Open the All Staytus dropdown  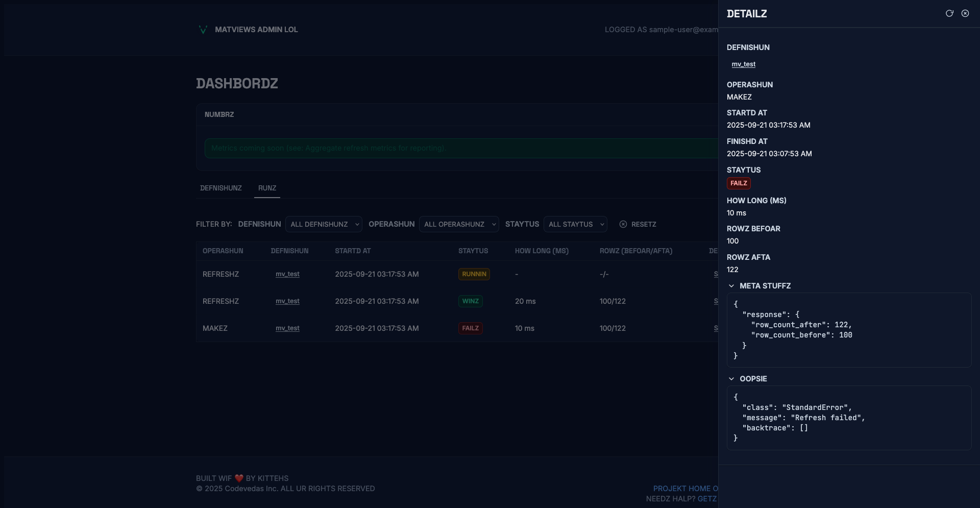pyautogui.click(x=575, y=224)
